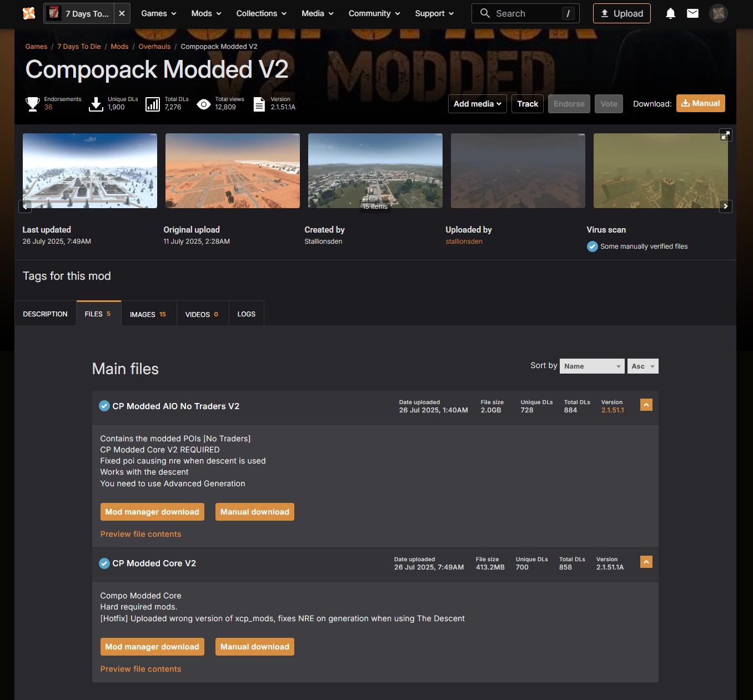Open the Sort by Name dropdown
Screen dimensions: 753x700
pyautogui.click(x=593, y=366)
